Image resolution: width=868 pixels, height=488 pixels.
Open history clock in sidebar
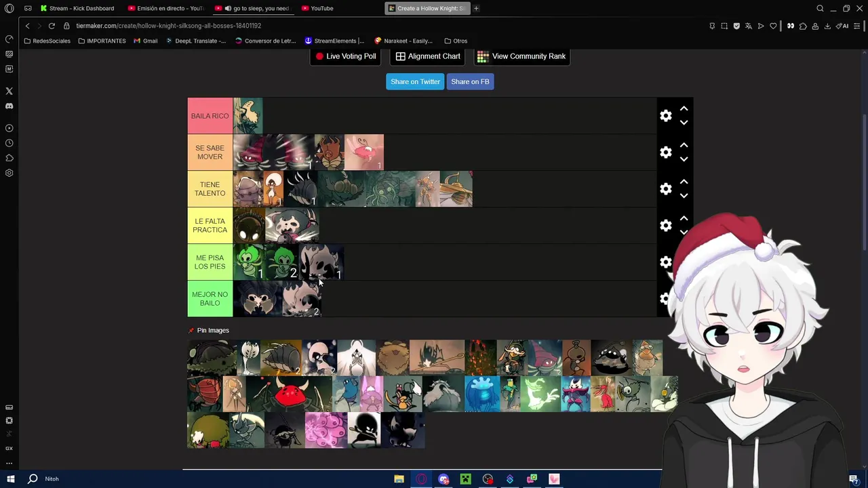click(9, 143)
